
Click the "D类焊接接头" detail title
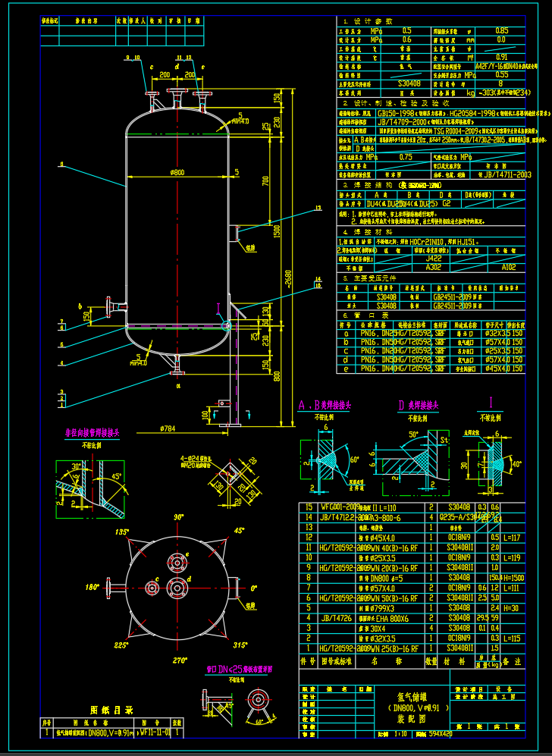418,405
